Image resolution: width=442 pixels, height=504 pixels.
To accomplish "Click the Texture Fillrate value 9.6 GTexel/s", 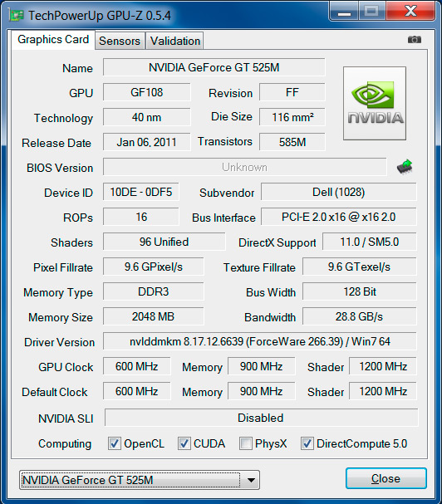I will coord(359,267).
